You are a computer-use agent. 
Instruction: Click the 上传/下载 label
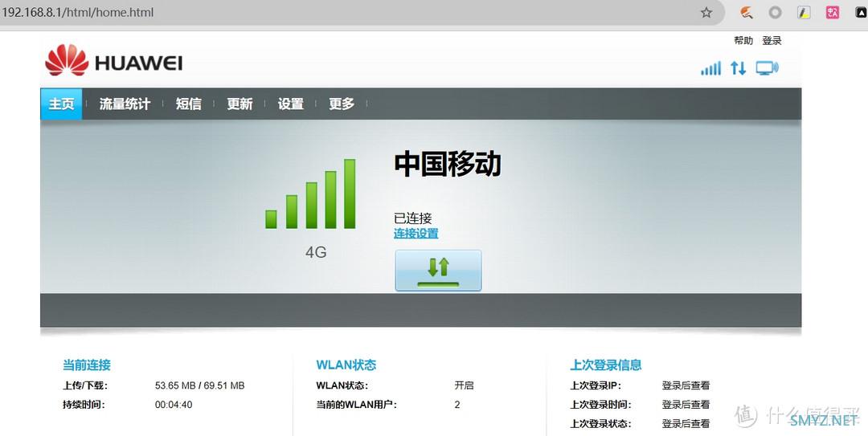pos(84,385)
